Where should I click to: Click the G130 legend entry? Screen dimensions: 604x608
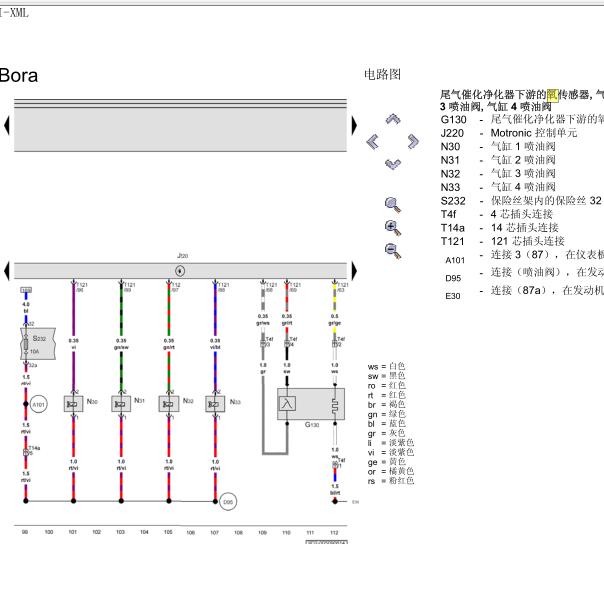[522, 119]
